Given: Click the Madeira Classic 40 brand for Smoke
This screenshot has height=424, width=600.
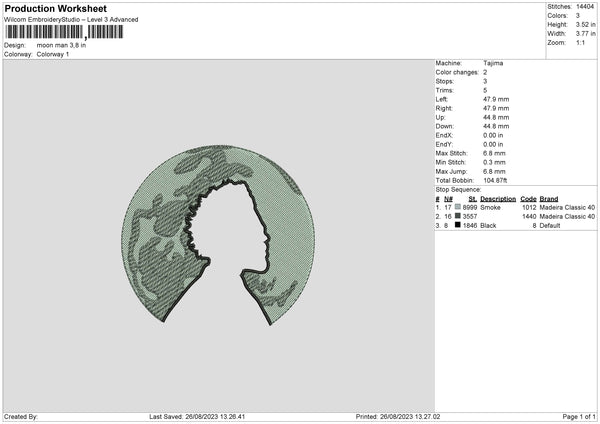Looking at the screenshot, I should 568,207.
